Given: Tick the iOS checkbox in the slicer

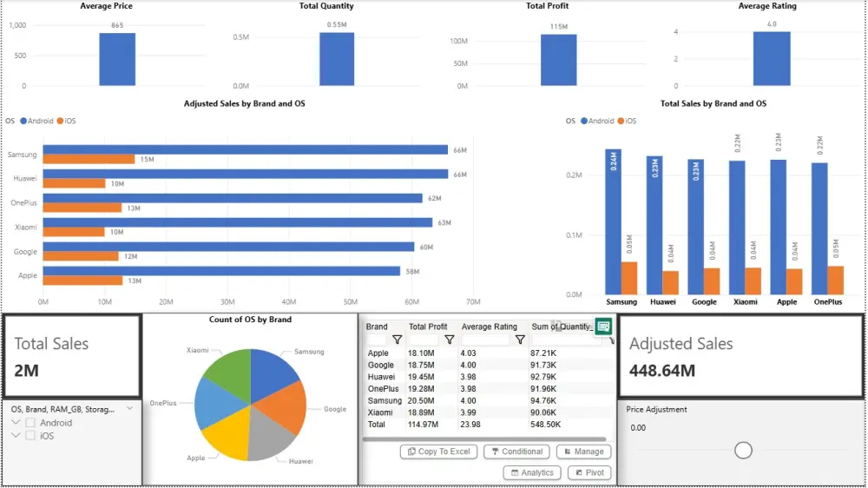Looking at the screenshot, I should tap(30, 436).
